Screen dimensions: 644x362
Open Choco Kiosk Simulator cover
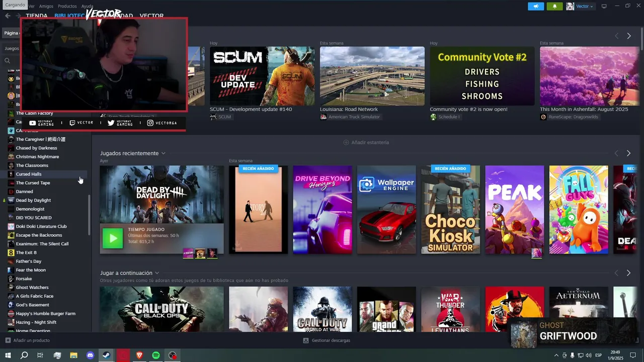point(450,210)
